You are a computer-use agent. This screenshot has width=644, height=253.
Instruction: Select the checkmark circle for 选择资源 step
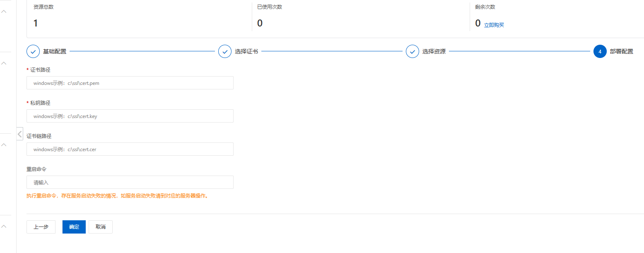click(x=412, y=52)
